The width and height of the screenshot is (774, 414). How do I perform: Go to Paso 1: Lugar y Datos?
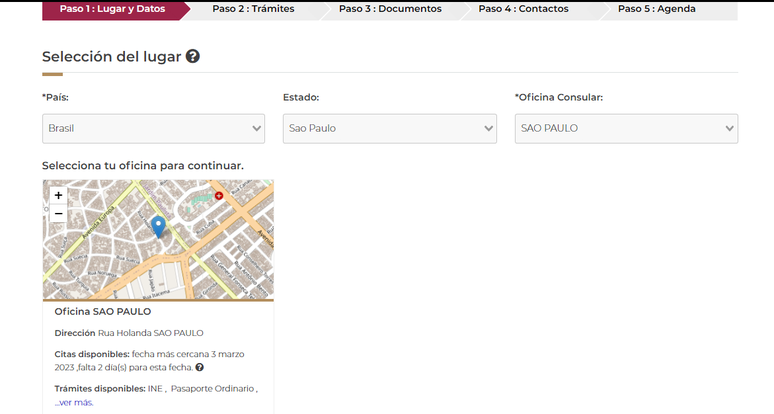pyautogui.click(x=112, y=9)
